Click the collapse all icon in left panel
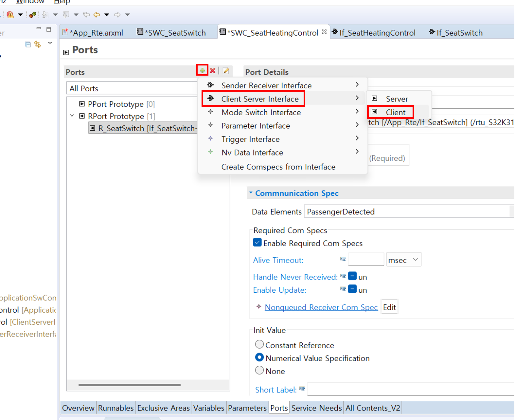515x420 pixels. tap(28, 44)
